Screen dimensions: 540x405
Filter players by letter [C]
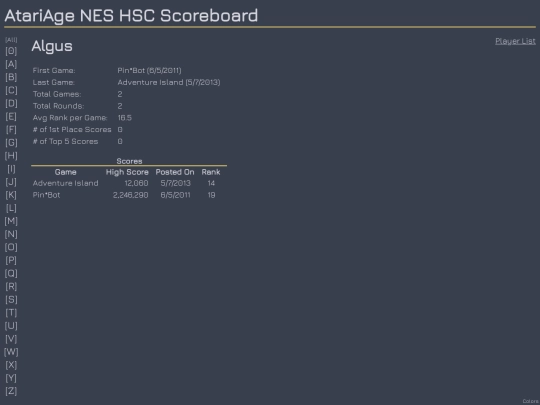point(11,90)
